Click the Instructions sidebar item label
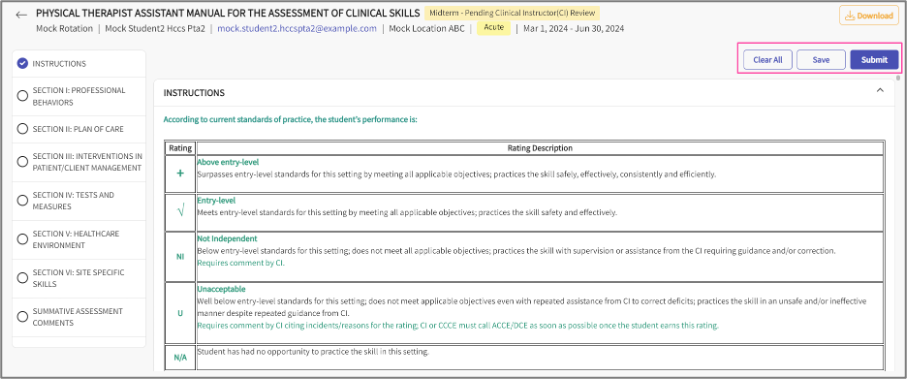 click(59, 64)
